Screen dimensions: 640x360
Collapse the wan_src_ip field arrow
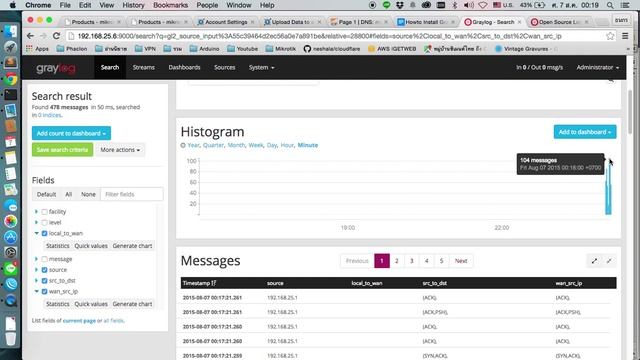click(36, 291)
